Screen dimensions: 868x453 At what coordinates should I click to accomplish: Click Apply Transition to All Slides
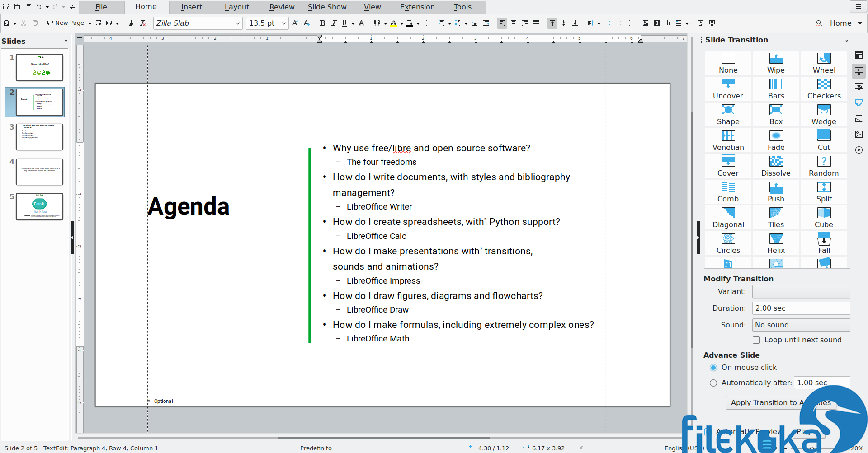point(781,403)
